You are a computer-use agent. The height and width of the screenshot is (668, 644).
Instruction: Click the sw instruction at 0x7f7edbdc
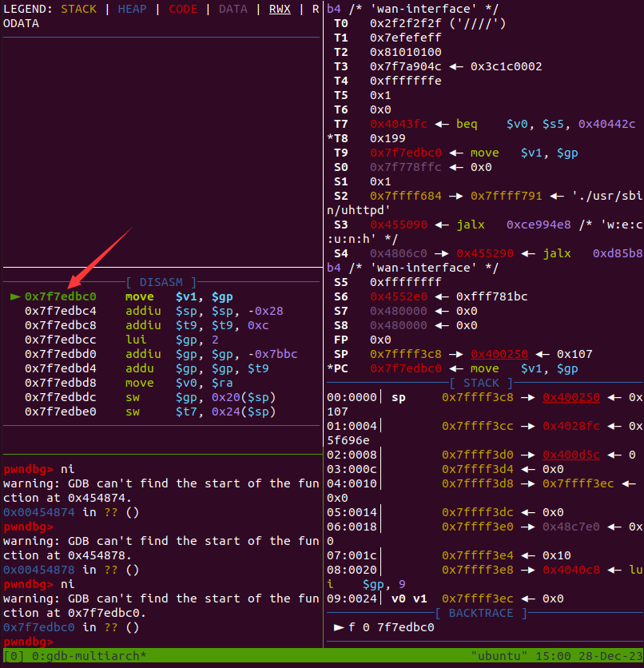[133, 397]
